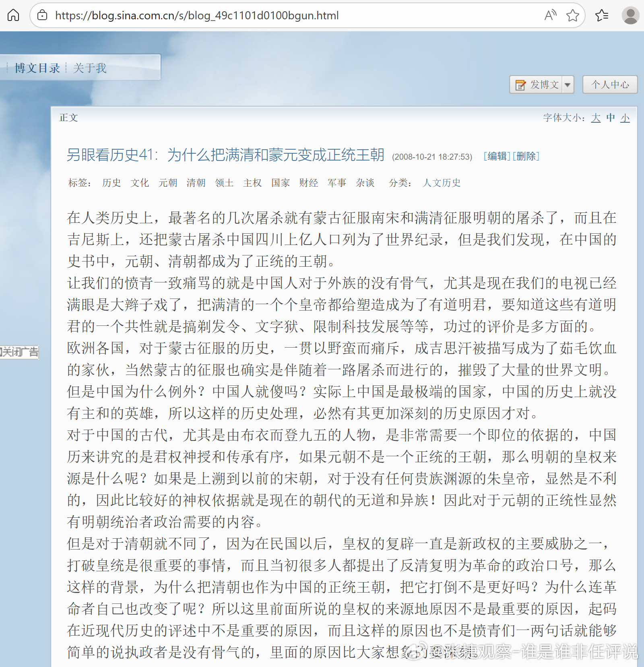Screen dimensions: 644x667
Task: Open the 关于我 page
Action: coord(89,68)
